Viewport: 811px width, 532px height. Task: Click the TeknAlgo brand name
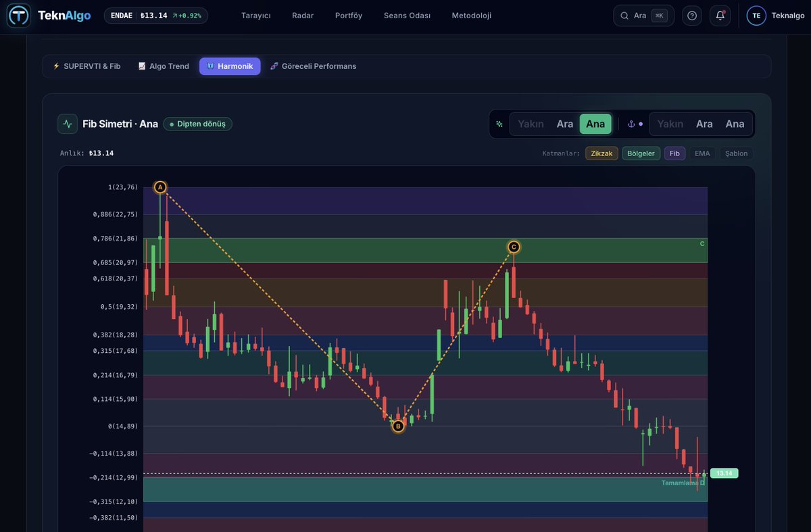64,16
